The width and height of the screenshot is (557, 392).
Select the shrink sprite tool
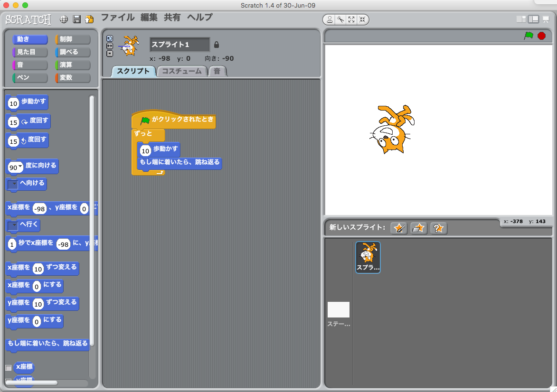tap(363, 19)
